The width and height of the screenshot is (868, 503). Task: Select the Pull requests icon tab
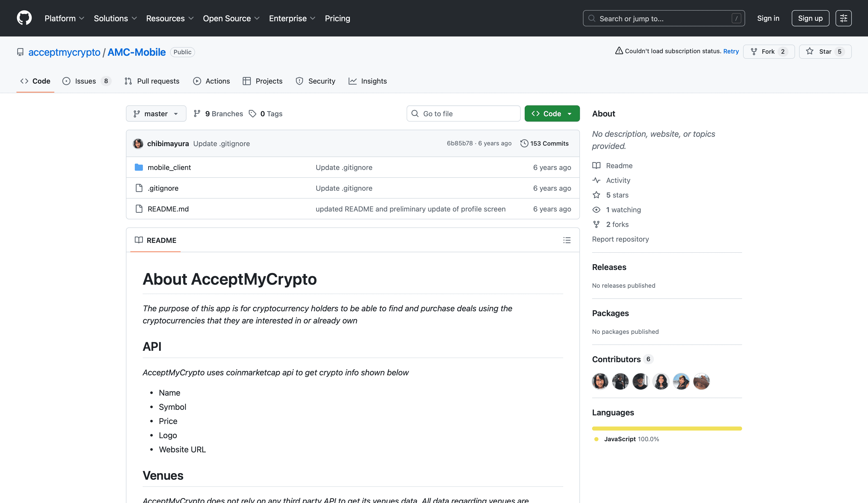pos(128,81)
